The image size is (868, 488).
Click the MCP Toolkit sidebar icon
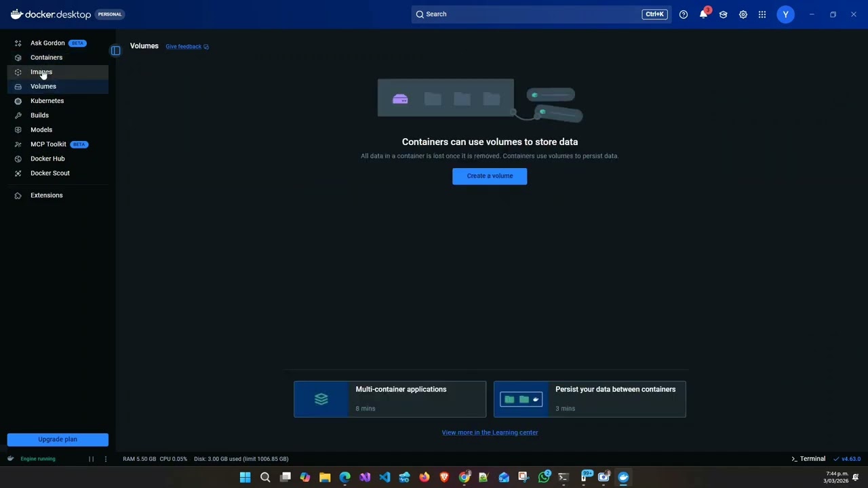coord(18,144)
